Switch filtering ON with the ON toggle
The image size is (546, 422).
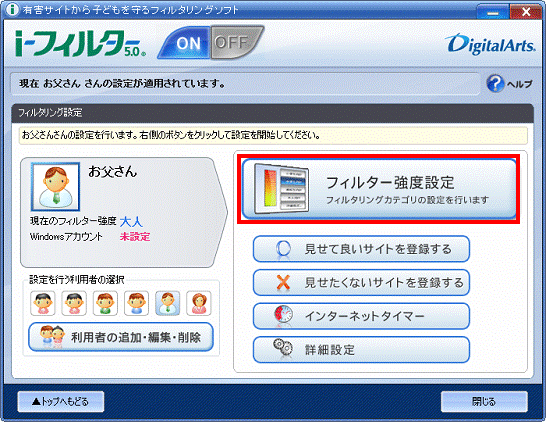point(186,43)
